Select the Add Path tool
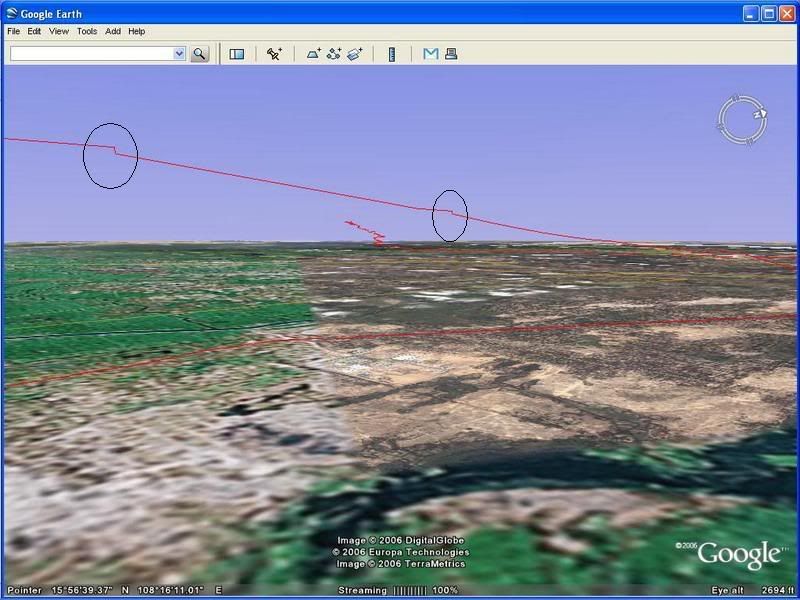This screenshot has width=800, height=600. (334, 54)
